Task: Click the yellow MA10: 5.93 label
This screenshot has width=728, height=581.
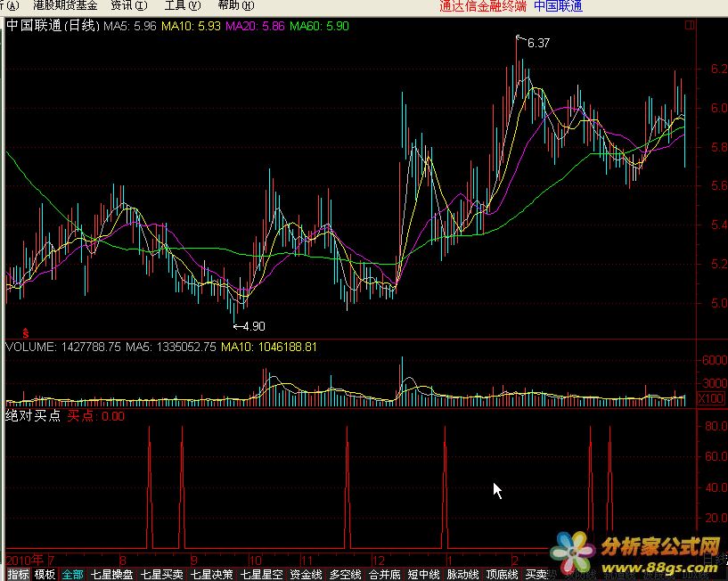Action: pyautogui.click(x=191, y=26)
